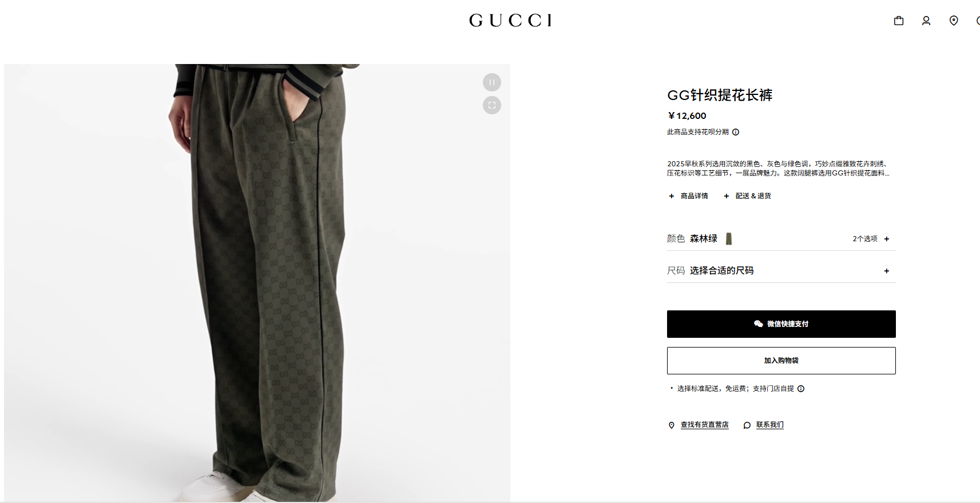
Task: Click the 微信快捷支付 button
Action: click(781, 324)
